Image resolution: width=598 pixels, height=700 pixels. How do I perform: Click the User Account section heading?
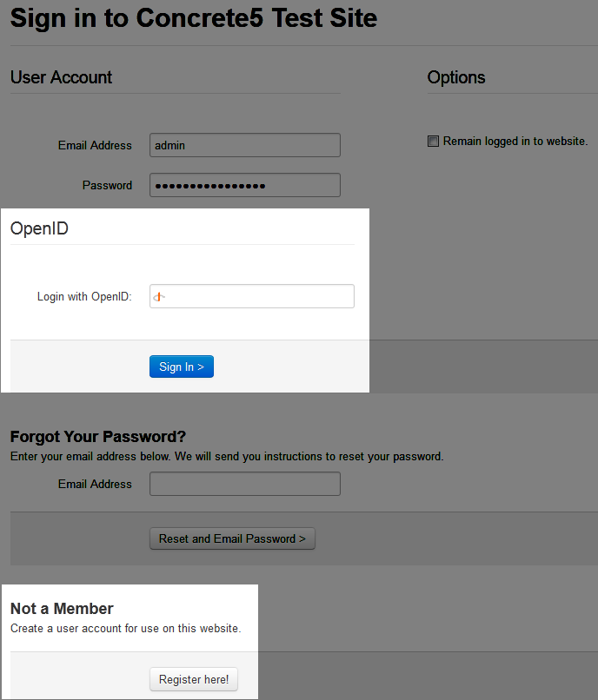point(61,77)
